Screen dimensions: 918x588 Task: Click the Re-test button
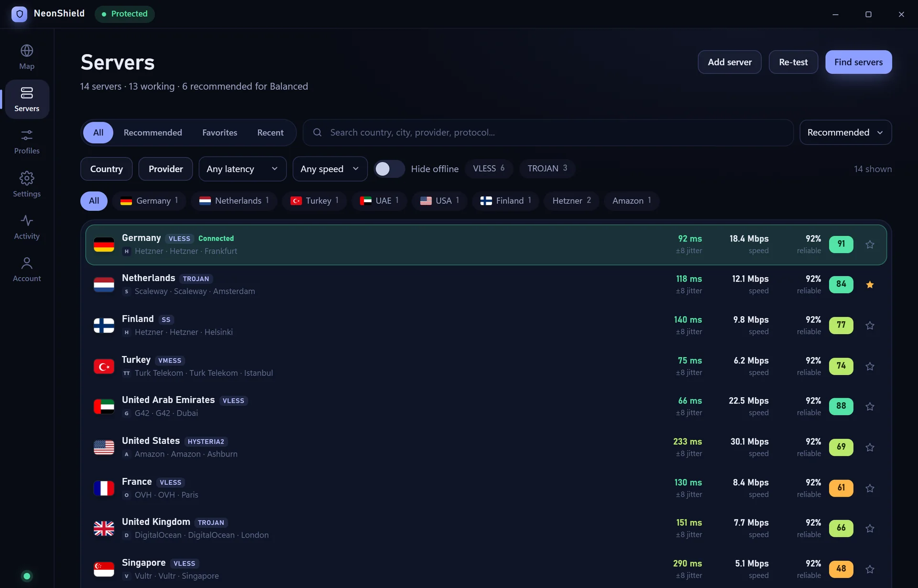point(793,62)
